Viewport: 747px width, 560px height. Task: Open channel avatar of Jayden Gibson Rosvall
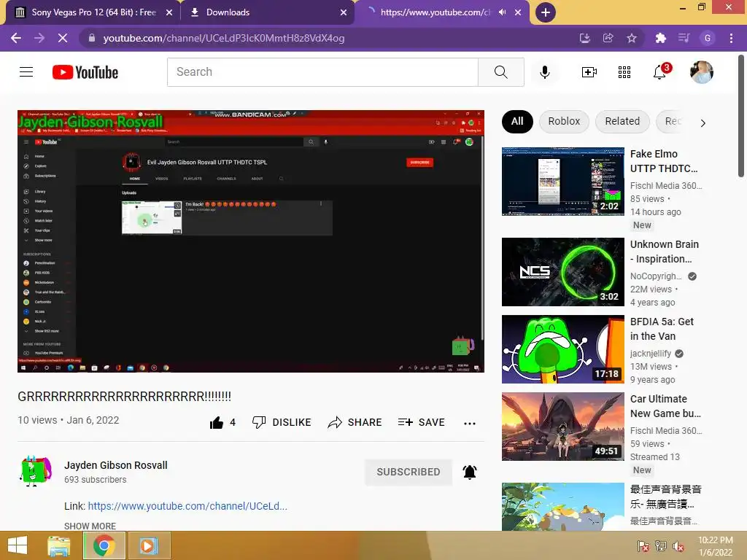(x=35, y=471)
